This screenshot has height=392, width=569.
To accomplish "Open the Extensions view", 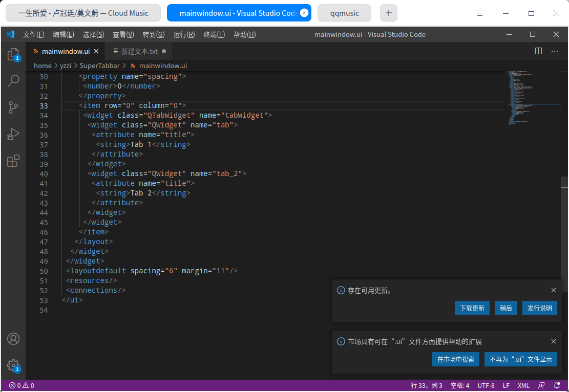I will pos(13,161).
